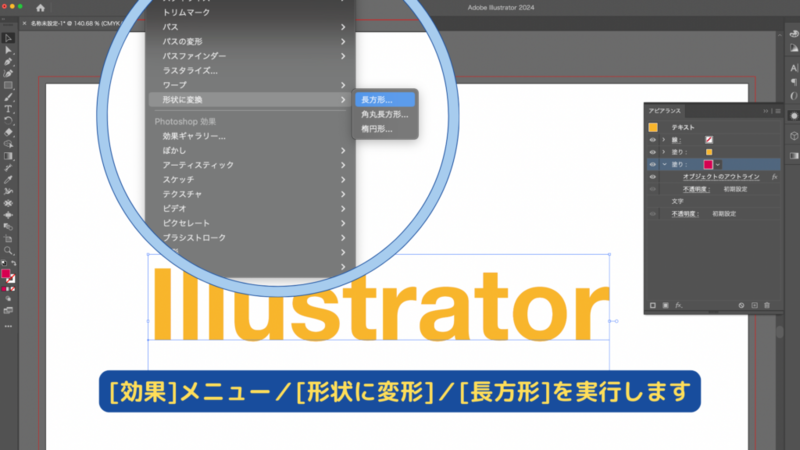Select the Direct Selection tool
Screen dimensions: 800x450
point(8,50)
